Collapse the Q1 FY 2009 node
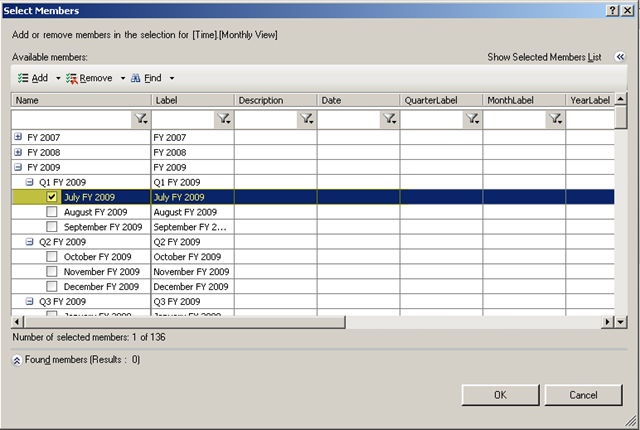 pos(29,182)
